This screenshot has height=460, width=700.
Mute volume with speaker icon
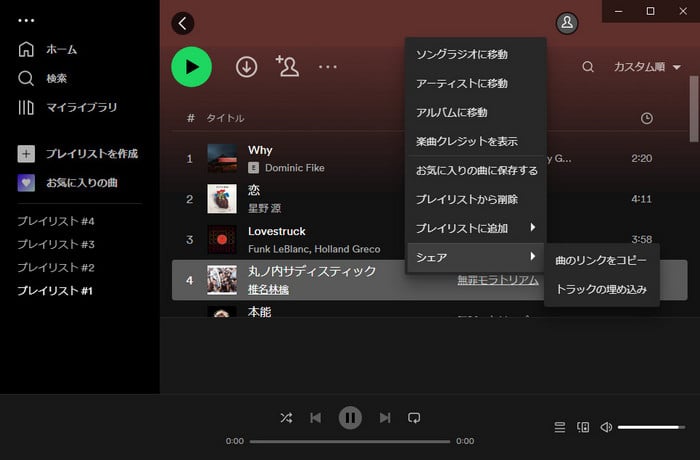[x=606, y=427]
